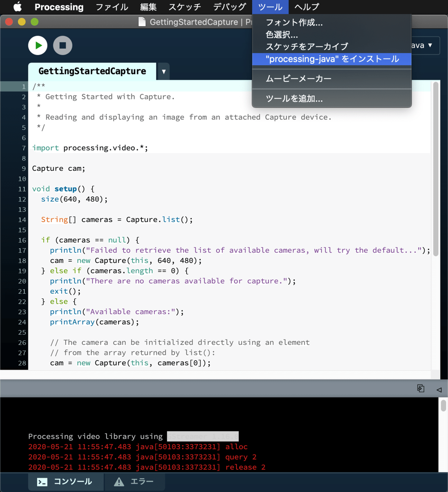Click comment 'Reading and displaying an image'
448x492 pixels.
point(184,118)
